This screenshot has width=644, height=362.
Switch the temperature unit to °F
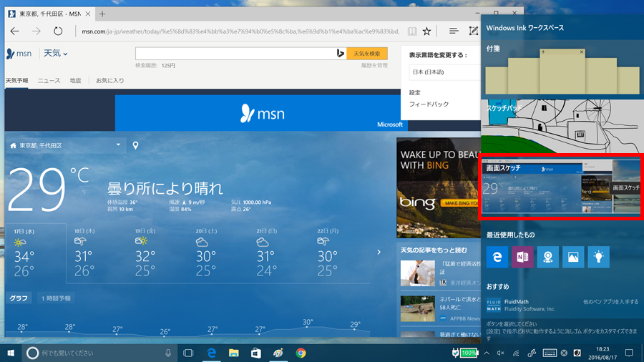pyautogui.click(x=84, y=190)
